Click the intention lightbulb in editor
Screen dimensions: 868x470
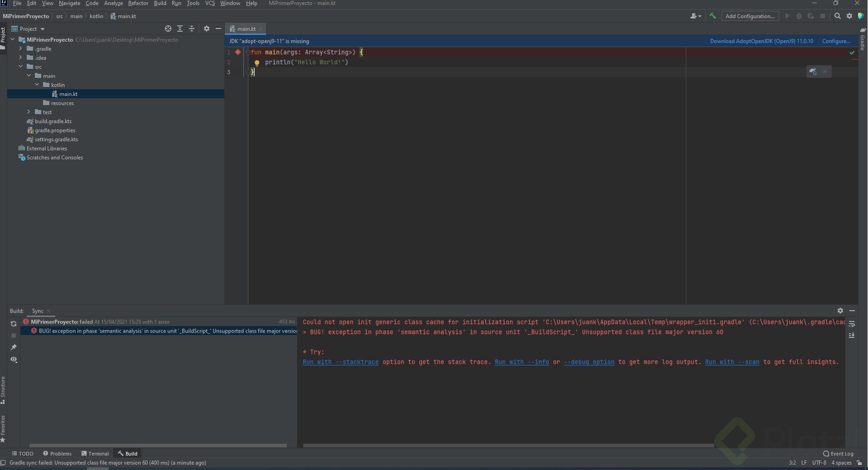pyautogui.click(x=257, y=63)
